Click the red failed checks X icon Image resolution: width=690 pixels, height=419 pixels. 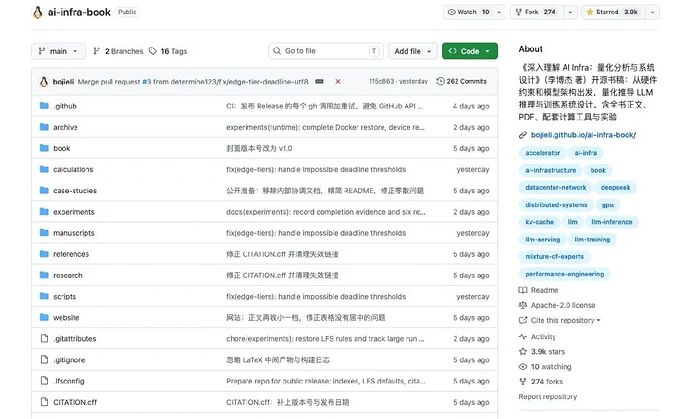[x=338, y=81]
